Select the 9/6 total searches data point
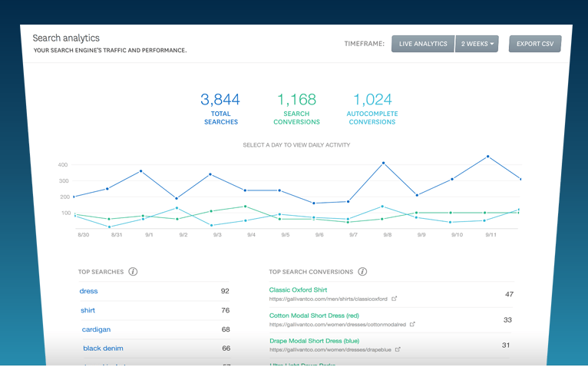This screenshot has height=387, width=588. click(314, 203)
